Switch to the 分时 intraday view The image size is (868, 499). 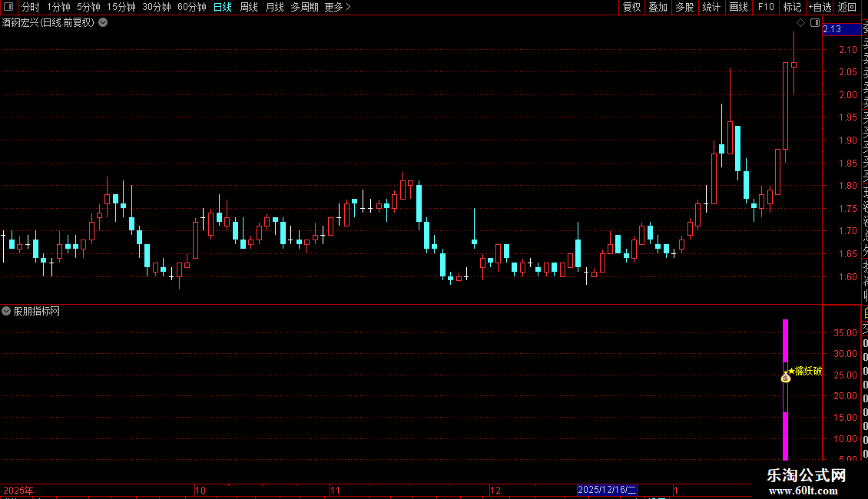coord(31,7)
